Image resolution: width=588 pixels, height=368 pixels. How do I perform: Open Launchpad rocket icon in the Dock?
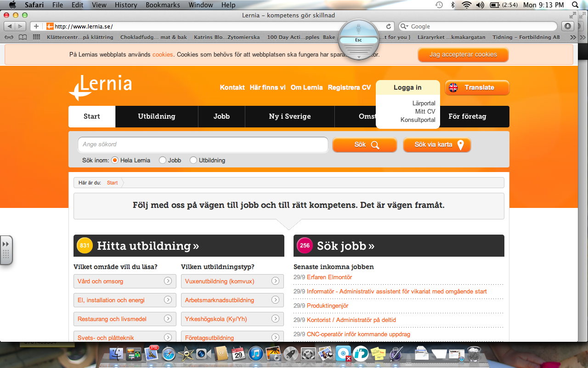(290, 353)
